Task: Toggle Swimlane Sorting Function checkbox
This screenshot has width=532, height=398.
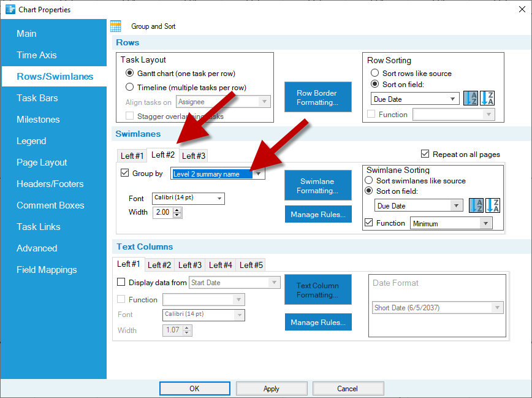Action: coord(369,223)
